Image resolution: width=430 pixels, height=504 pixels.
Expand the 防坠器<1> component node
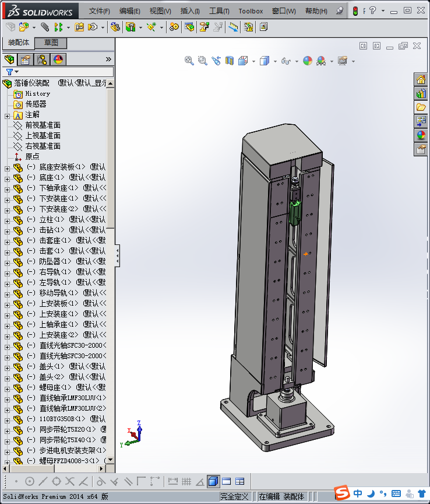point(7,263)
